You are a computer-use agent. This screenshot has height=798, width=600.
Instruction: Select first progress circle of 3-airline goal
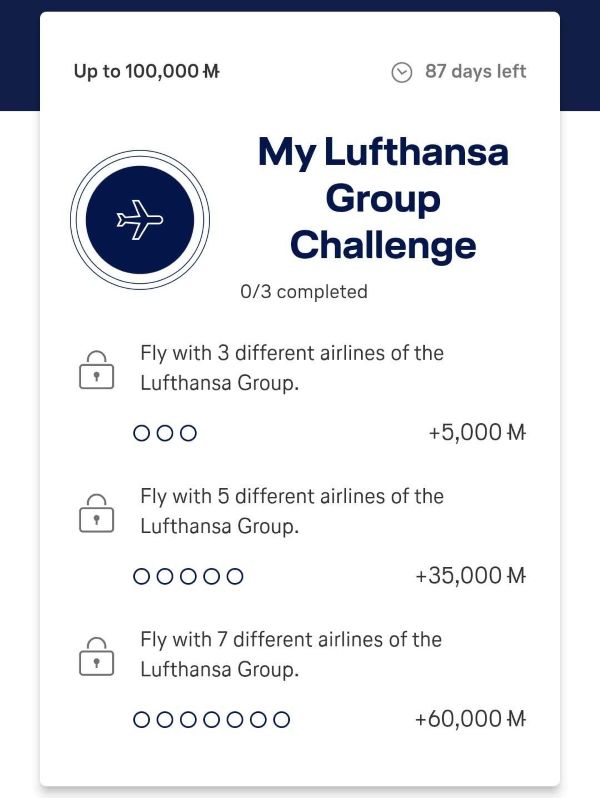142,433
